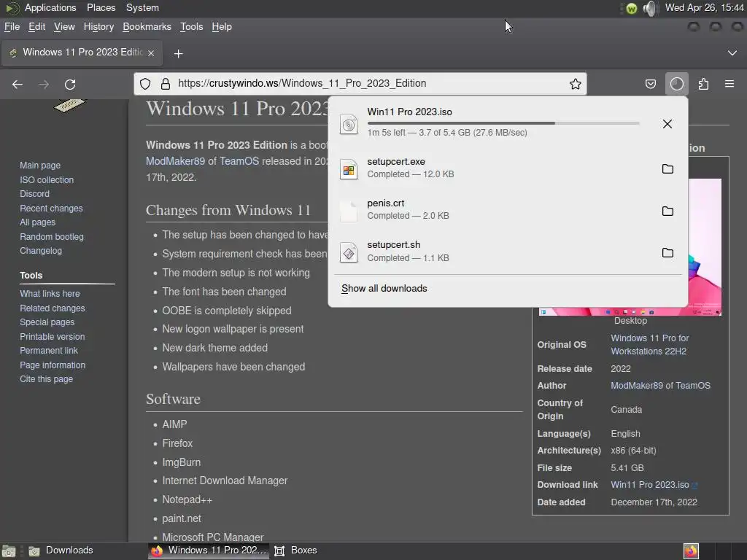Screen dimensions: 747x560
Task: Open the System menu
Action: point(142,8)
